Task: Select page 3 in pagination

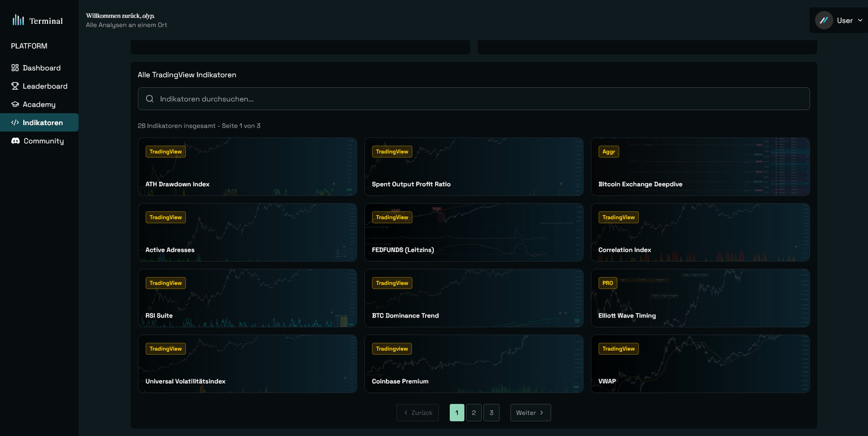Action: (x=491, y=413)
